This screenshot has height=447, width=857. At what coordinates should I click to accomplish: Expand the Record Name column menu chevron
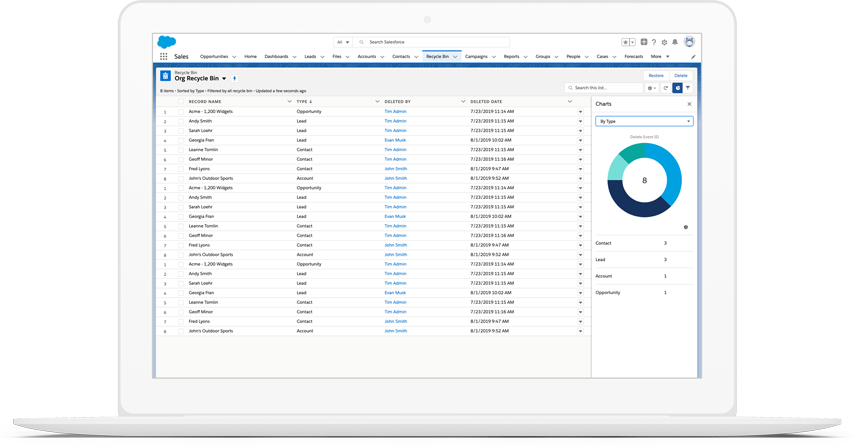pyautogui.click(x=289, y=102)
